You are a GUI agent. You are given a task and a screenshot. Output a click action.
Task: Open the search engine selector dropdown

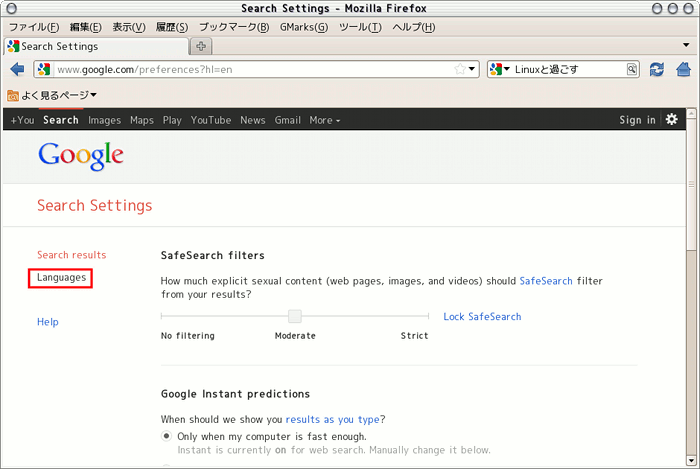point(501,70)
